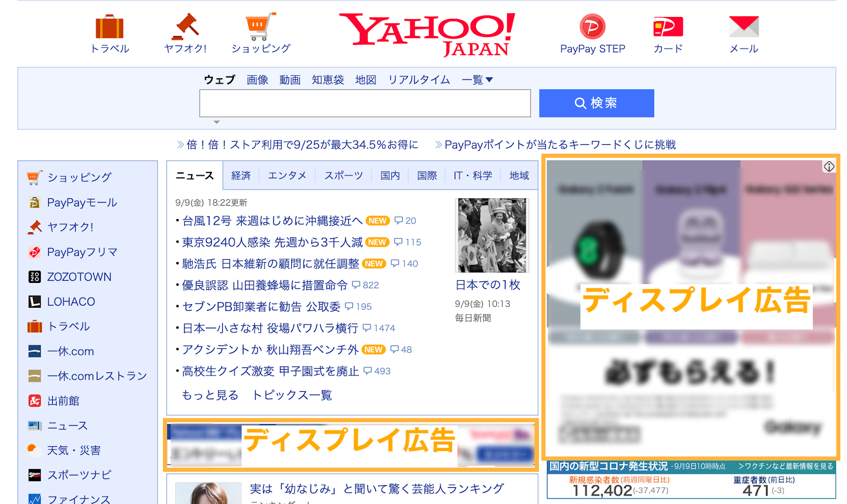Screen dimensions: 847x504
Task: Click sidebar トラベル suitcase icon
Action: pyautogui.click(x=34, y=326)
